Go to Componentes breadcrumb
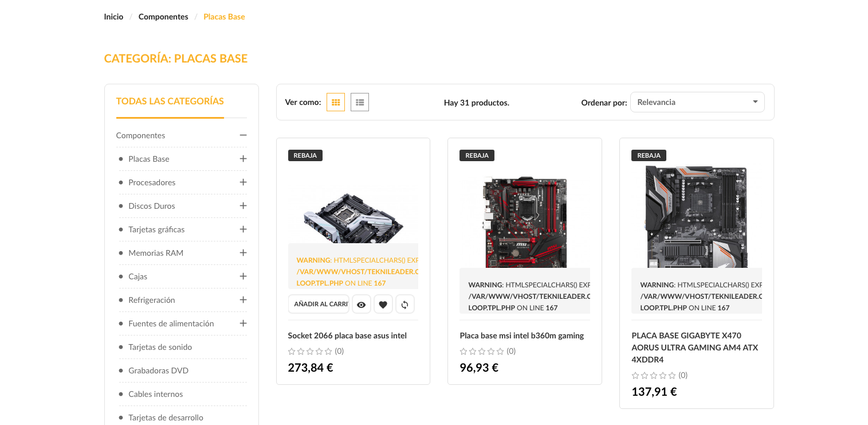The width and height of the screenshot is (868, 425). point(163,17)
